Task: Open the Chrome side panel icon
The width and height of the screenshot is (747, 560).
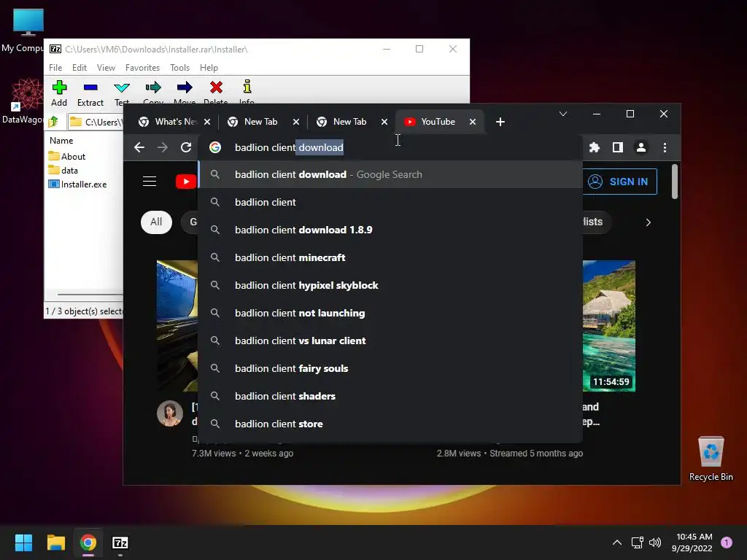Action: [617, 147]
